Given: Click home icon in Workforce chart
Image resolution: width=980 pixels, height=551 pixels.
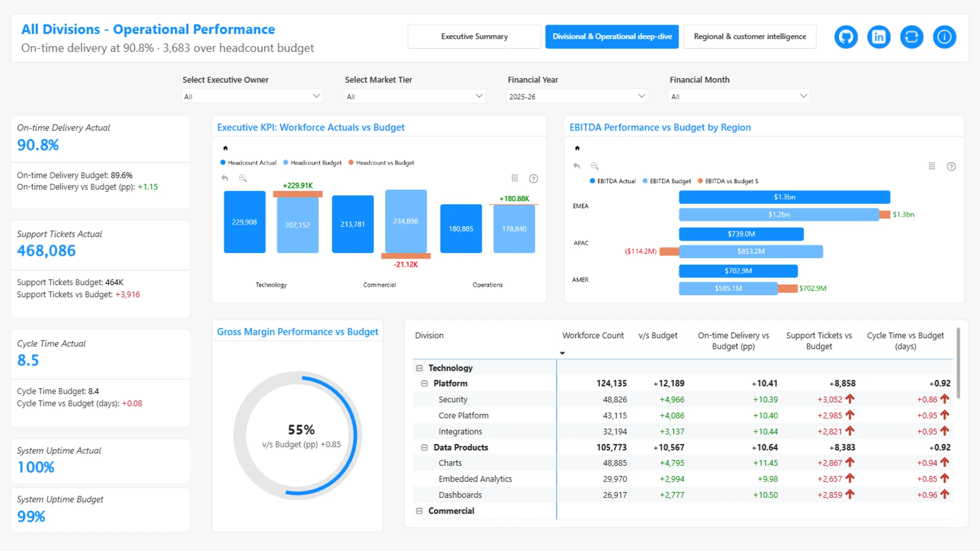Looking at the screenshot, I should [225, 148].
